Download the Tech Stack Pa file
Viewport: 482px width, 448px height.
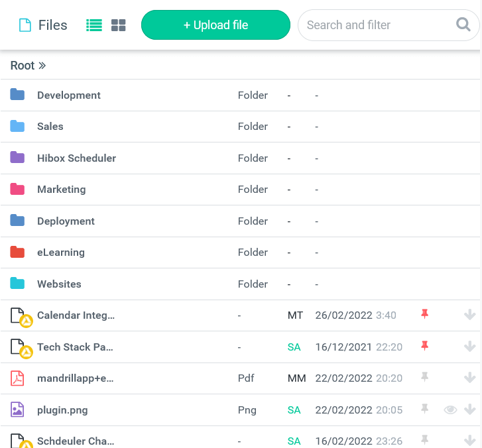470,347
